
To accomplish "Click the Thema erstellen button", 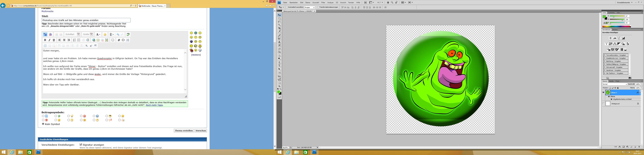I will (183, 131).
